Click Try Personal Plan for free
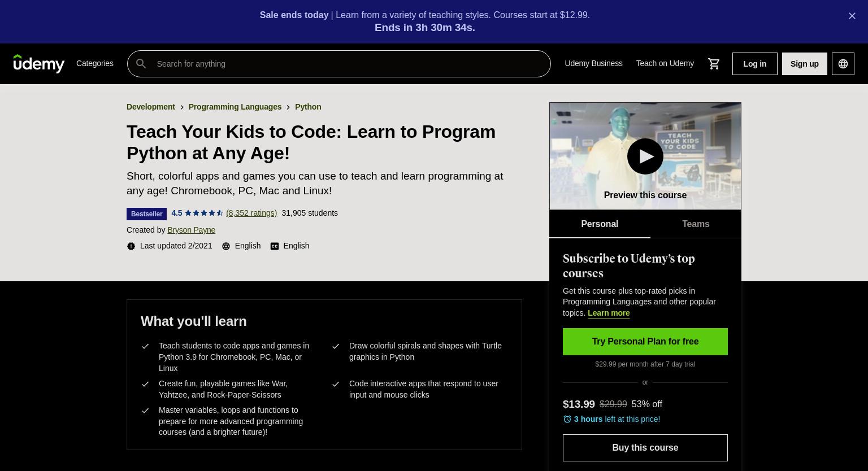Image resolution: width=868 pixels, height=471 pixels. (645, 342)
